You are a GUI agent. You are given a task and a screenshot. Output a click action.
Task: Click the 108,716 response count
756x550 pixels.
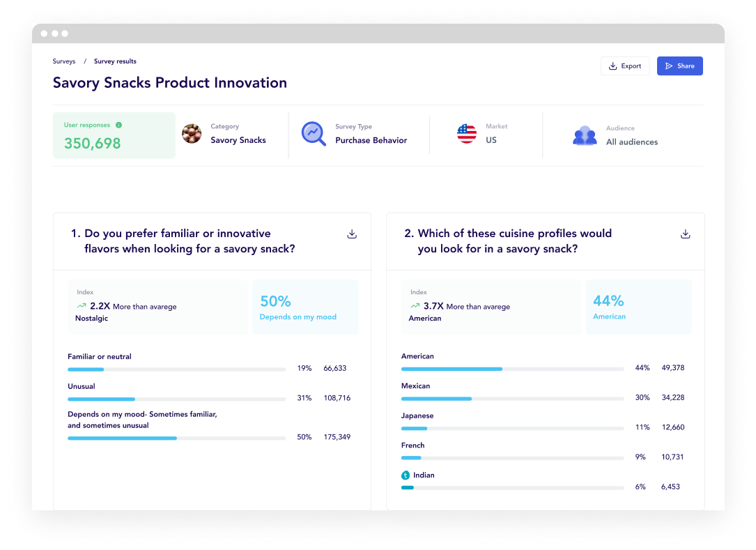click(337, 398)
